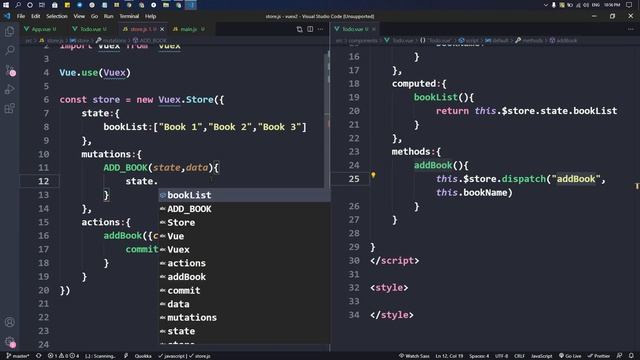Select Vue suggestion in autocomplete list
This screenshot has height=360, width=640.
[244, 236]
